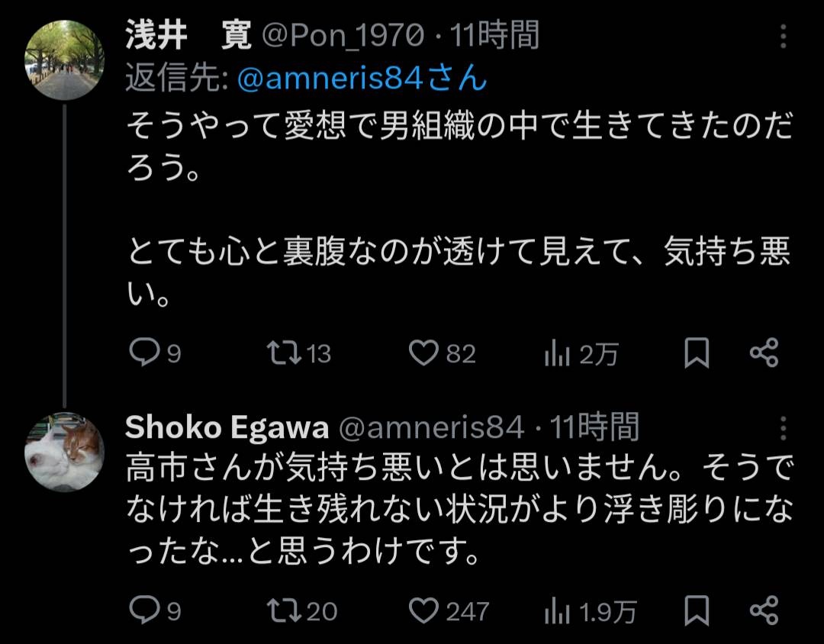The image size is (824, 644).
Task: Like 浅井 寛's tweet with 82 likes
Action: (422, 353)
